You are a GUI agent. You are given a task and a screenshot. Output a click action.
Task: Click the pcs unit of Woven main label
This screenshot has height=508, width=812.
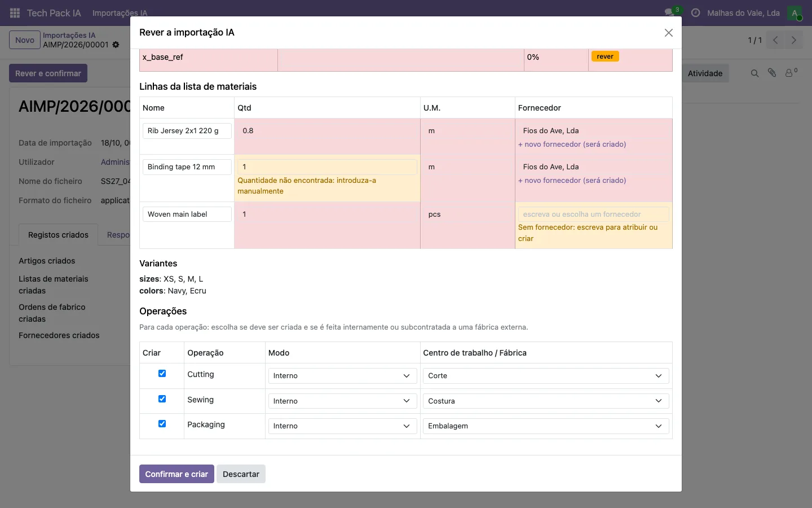467,214
